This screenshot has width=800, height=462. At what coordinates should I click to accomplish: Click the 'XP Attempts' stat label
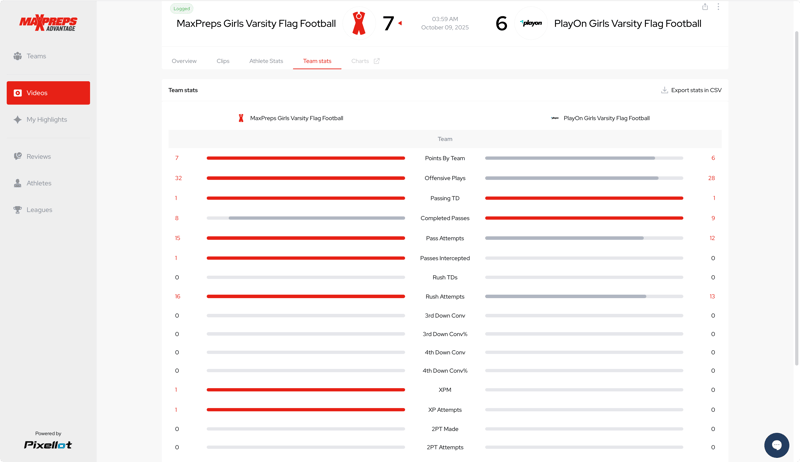tap(445, 410)
